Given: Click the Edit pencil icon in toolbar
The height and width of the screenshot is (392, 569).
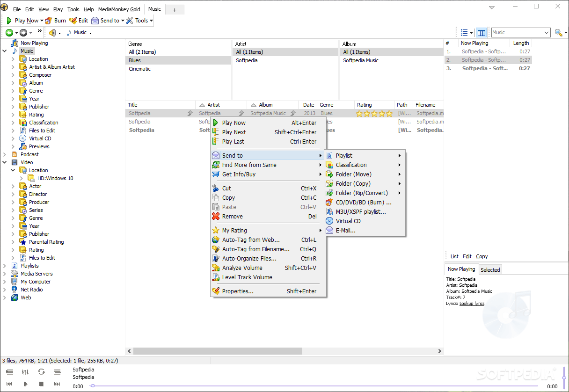Looking at the screenshot, I should click(73, 21).
